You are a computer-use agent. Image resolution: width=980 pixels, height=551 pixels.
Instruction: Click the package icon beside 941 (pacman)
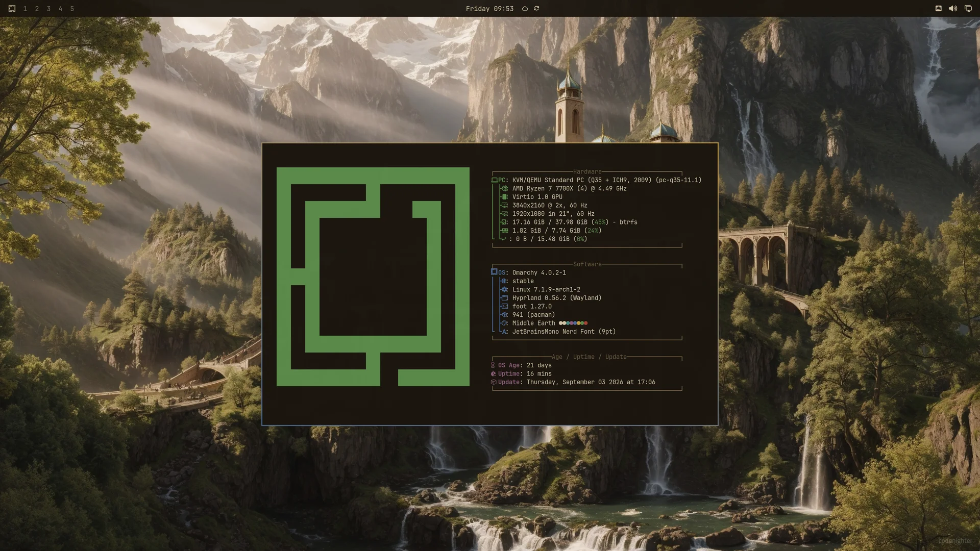click(505, 315)
